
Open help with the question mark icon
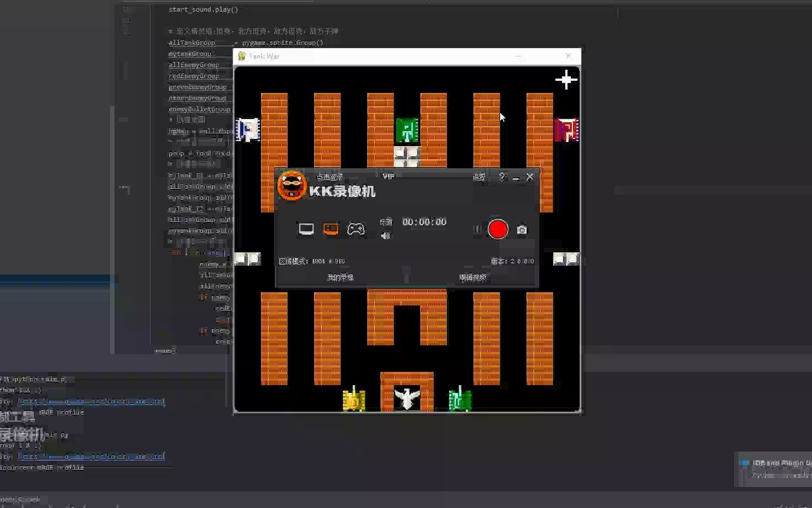coord(502,177)
